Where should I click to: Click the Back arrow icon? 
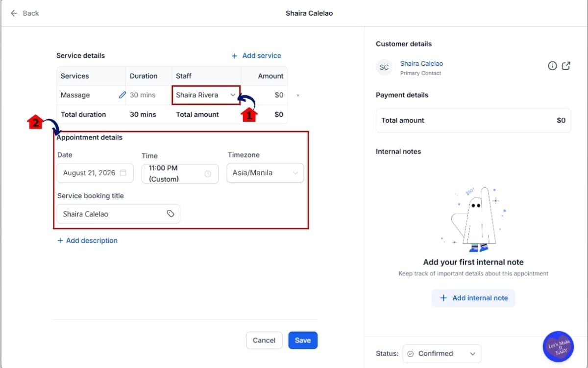point(14,13)
